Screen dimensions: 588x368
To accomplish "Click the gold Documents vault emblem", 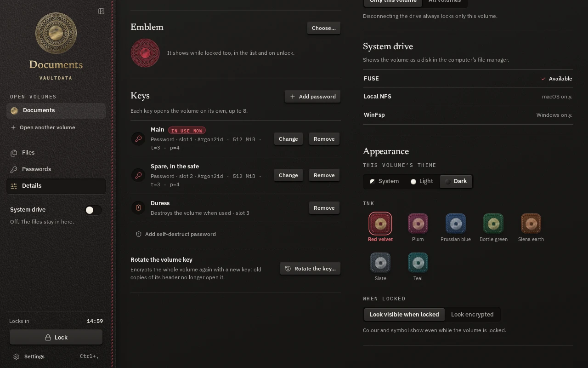I will tap(56, 33).
